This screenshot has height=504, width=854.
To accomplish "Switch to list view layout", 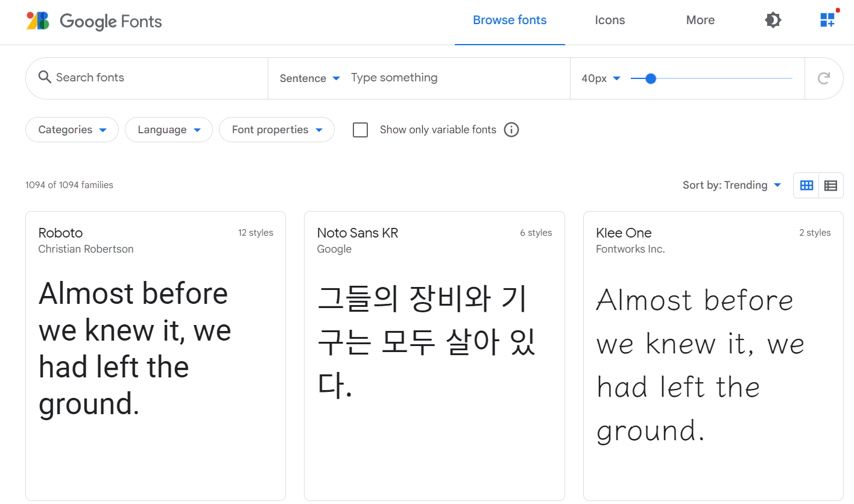I will [x=830, y=186].
